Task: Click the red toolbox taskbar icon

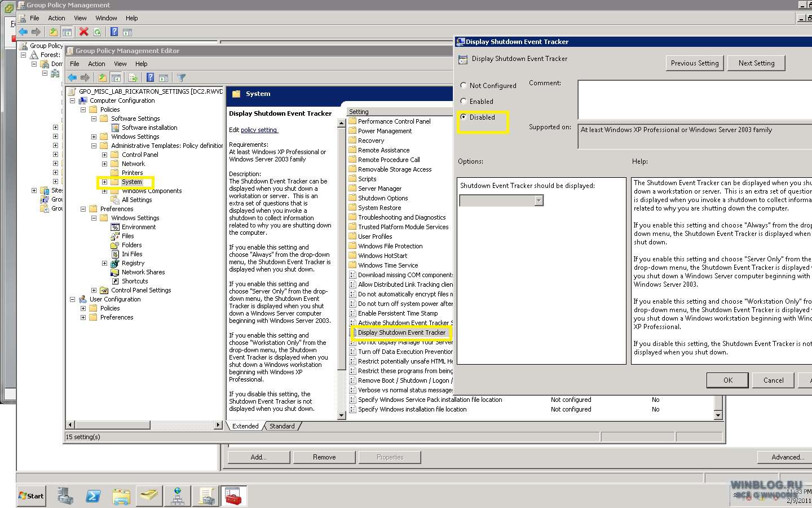Action: [233, 496]
